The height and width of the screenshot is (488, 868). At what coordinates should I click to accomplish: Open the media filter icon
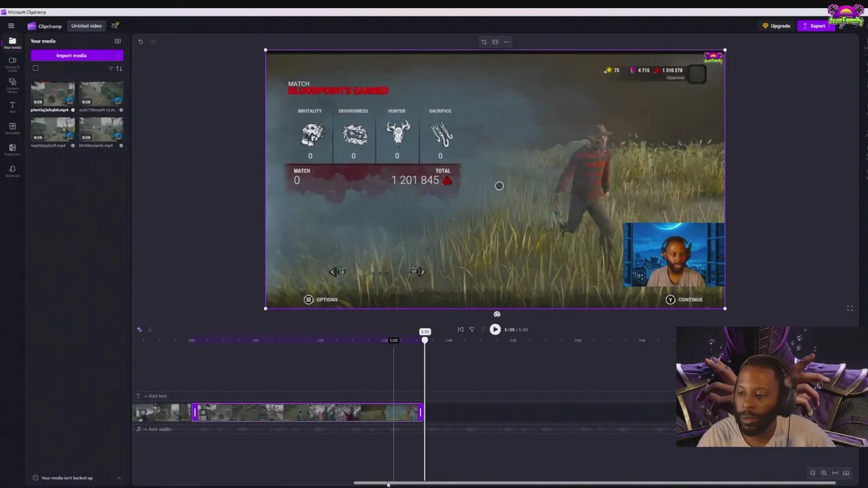pyautogui.click(x=111, y=68)
